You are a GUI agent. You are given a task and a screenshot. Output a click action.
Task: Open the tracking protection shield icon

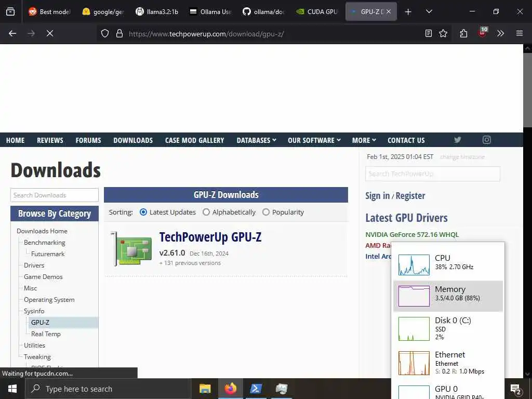105,33
